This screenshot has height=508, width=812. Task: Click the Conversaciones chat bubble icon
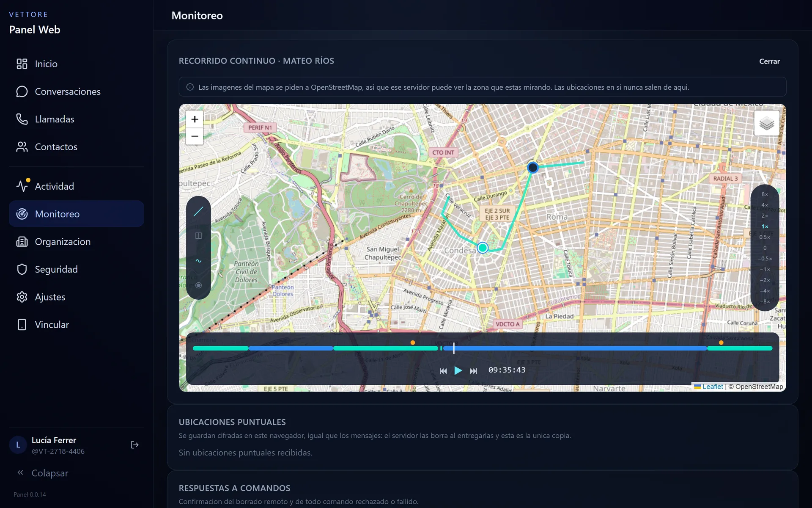22,91
